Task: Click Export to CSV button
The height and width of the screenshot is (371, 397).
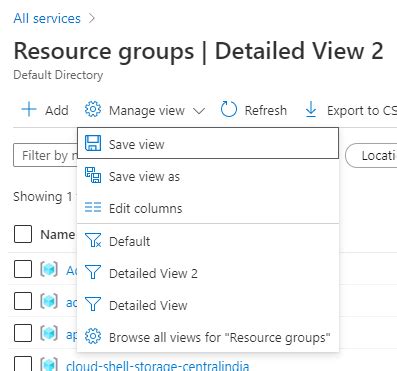Action: click(x=351, y=110)
